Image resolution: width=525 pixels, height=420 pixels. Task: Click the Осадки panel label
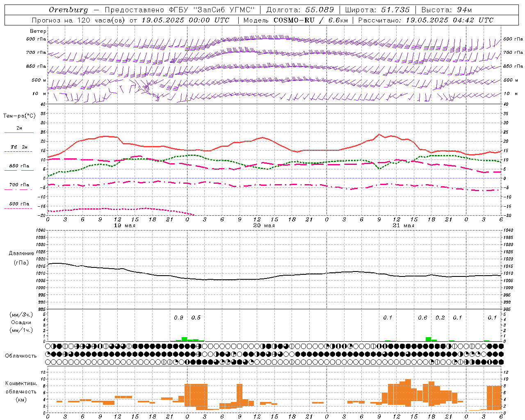click(21, 322)
